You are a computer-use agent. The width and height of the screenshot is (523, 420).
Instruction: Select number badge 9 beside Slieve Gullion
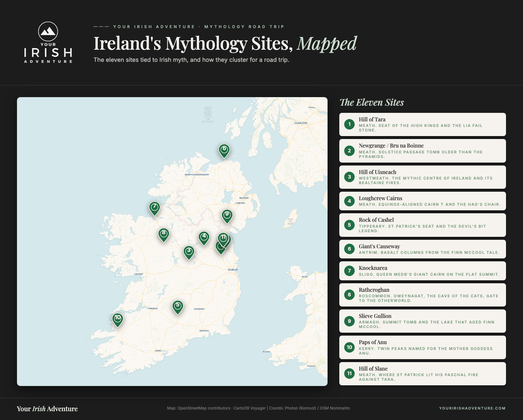pyautogui.click(x=349, y=321)
